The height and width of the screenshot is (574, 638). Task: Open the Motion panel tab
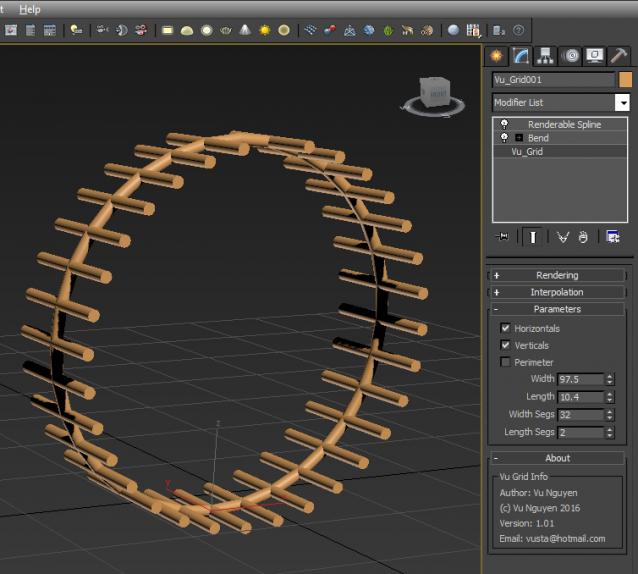tap(570, 56)
